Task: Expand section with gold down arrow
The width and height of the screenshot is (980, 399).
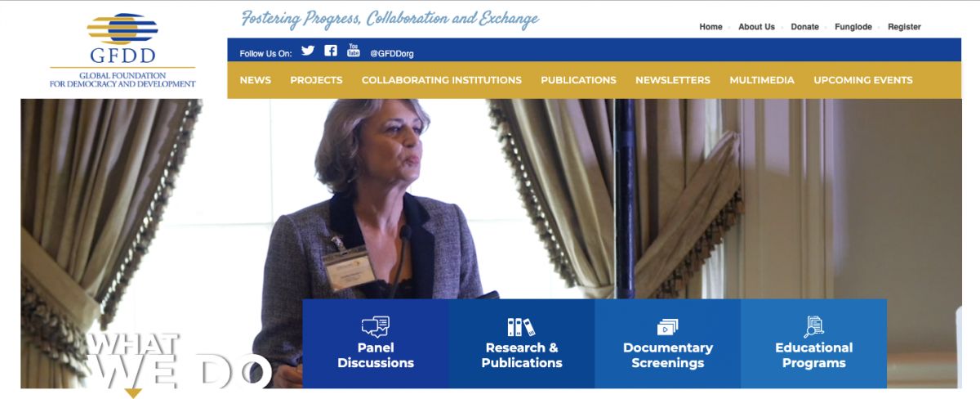Action: pyautogui.click(x=133, y=393)
